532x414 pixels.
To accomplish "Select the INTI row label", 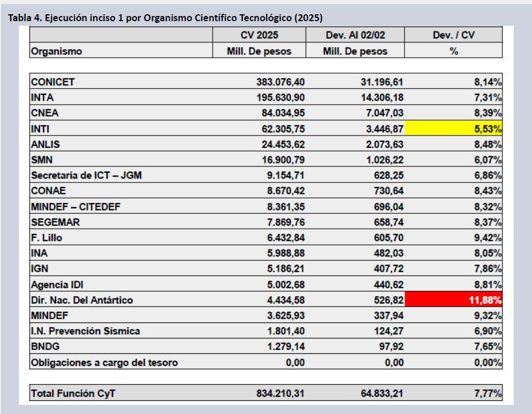I will (x=42, y=129).
